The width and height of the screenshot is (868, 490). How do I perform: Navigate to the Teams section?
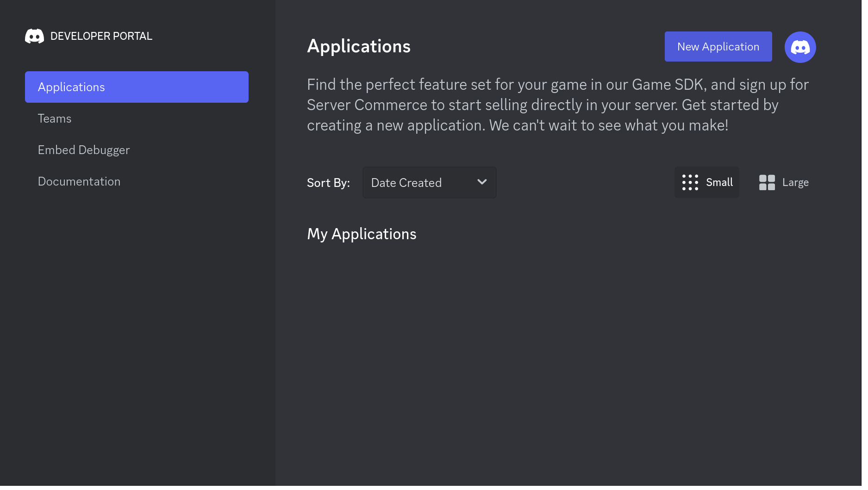pyautogui.click(x=54, y=118)
